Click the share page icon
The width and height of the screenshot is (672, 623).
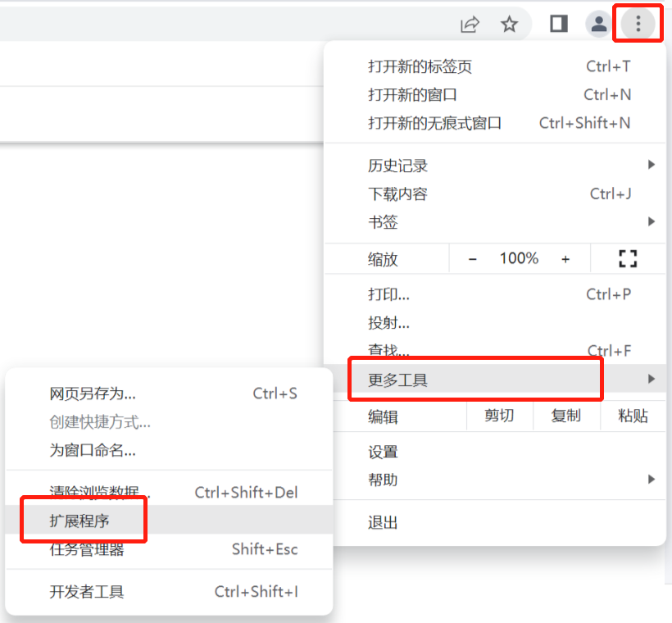(470, 24)
